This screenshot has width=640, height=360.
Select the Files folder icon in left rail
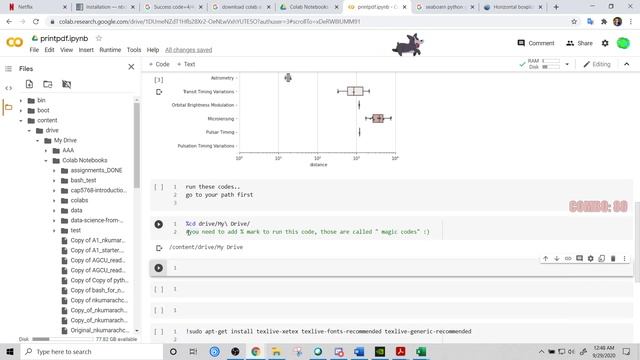pos(9,107)
